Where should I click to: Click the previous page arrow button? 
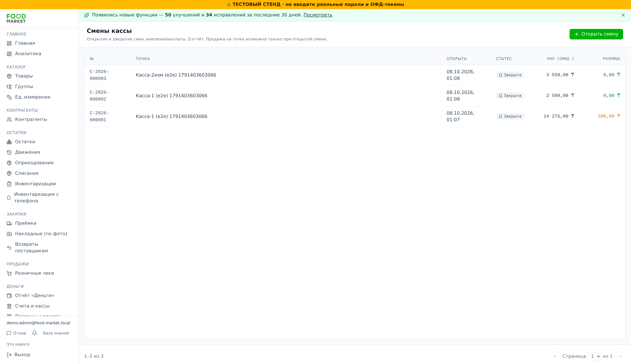[555, 356]
